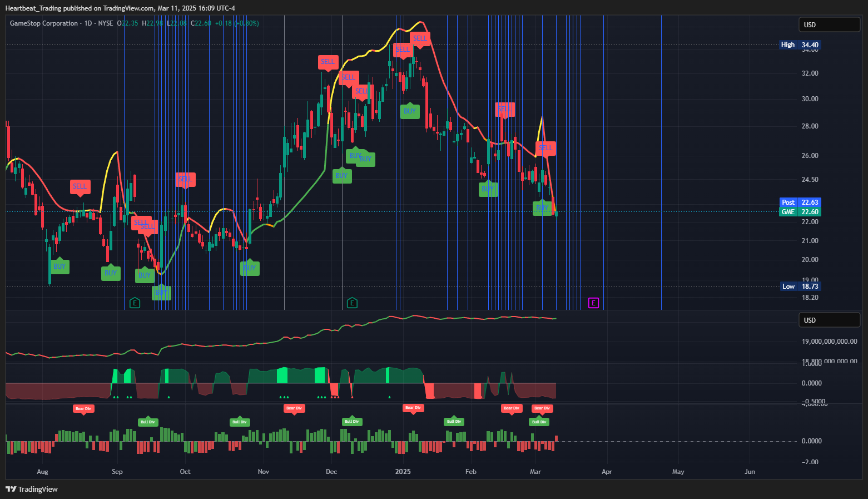The height and width of the screenshot is (499, 868).
Task: Open the USD currency selector on lower pane
Action: click(x=830, y=320)
